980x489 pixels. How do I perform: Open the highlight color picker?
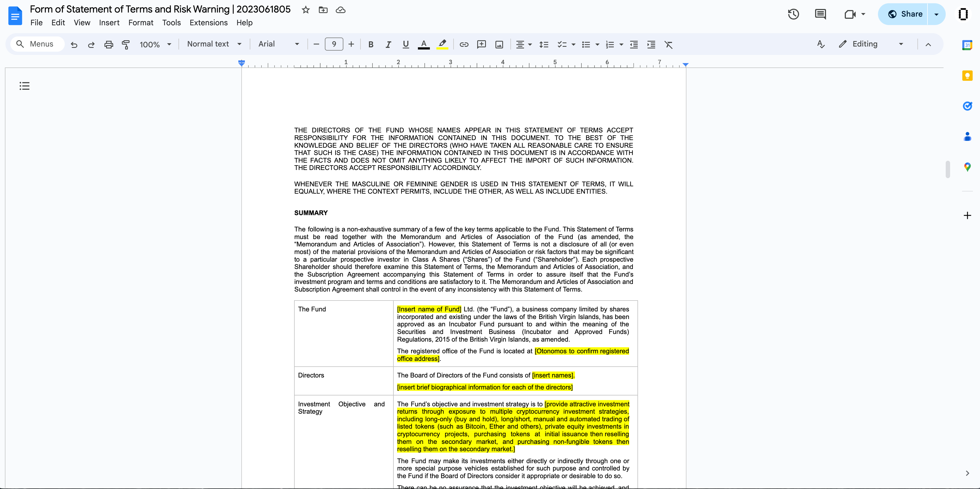442,45
